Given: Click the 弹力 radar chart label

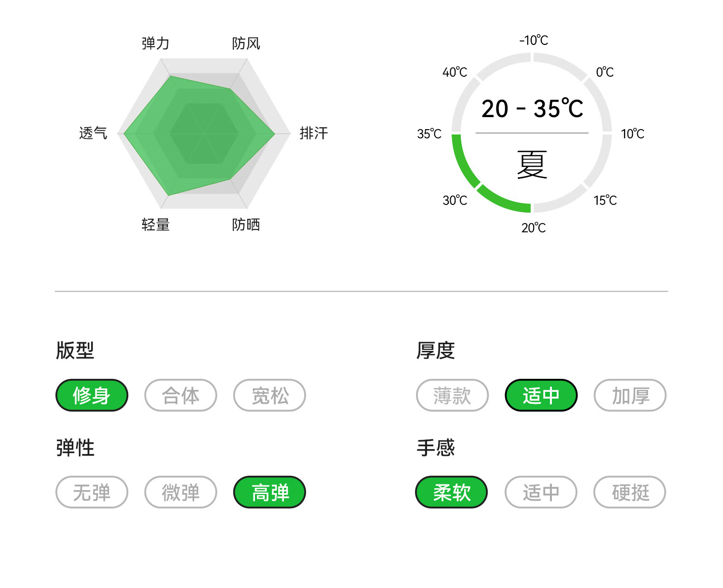Looking at the screenshot, I should pos(156,43).
